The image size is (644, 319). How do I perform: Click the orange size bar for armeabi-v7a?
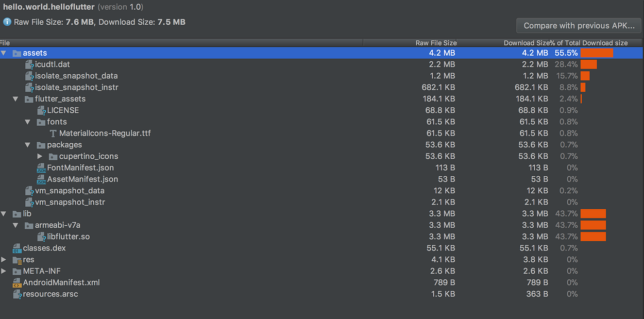[593, 225]
